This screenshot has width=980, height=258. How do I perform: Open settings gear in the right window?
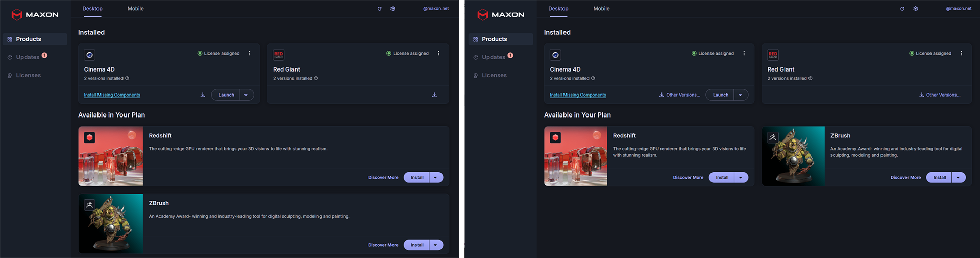915,9
